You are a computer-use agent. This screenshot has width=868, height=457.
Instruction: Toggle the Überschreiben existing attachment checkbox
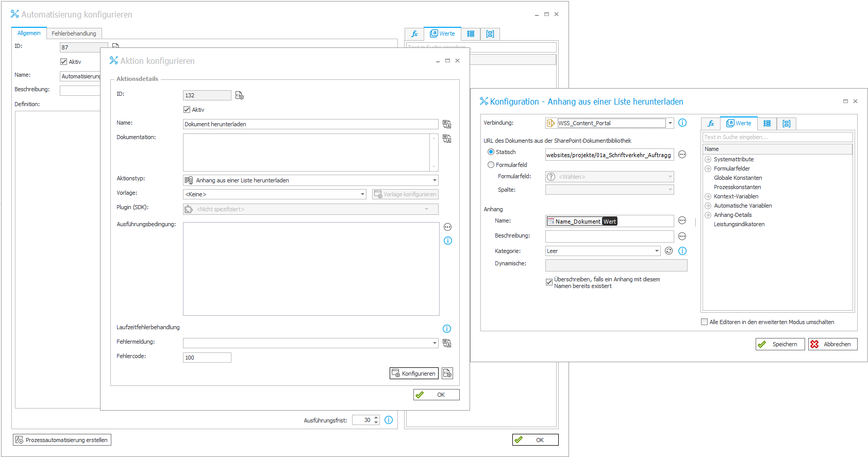(x=549, y=282)
